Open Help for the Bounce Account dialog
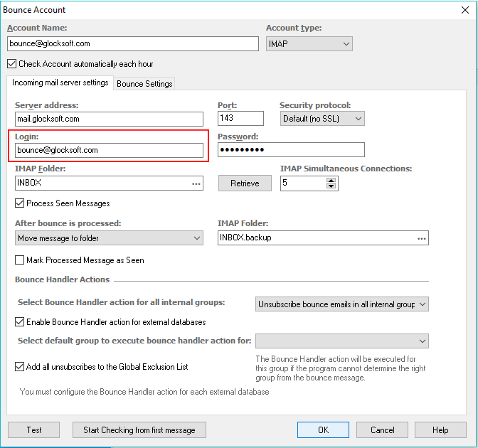478x448 pixels. 440,430
